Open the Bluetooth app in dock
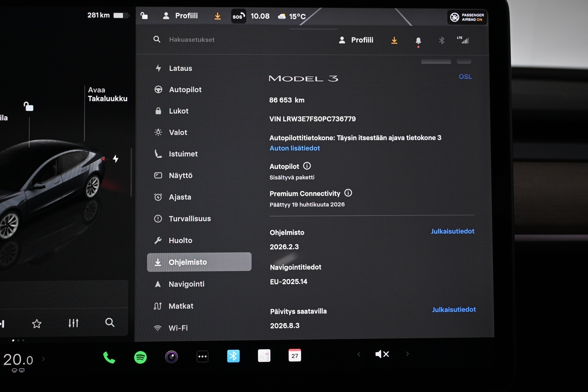This screenshot has height=392, width=588. coord(233,356)
